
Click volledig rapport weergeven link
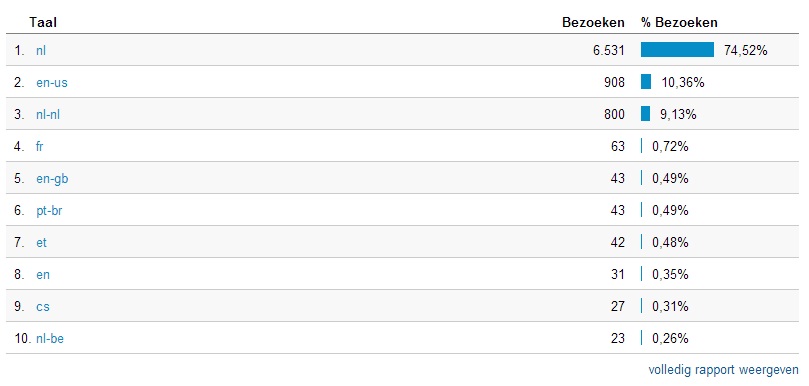(x=723, y=370)
